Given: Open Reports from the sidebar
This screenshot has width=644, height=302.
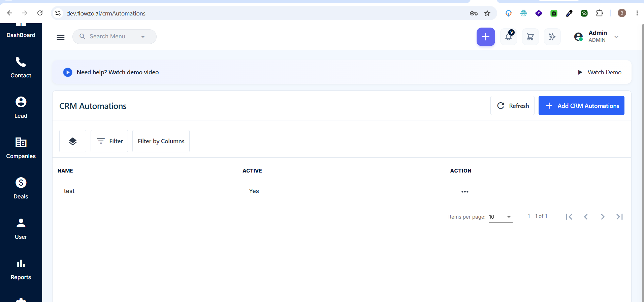Looking at the screenshot, I should pyautogui.click(x=21, y=269).
